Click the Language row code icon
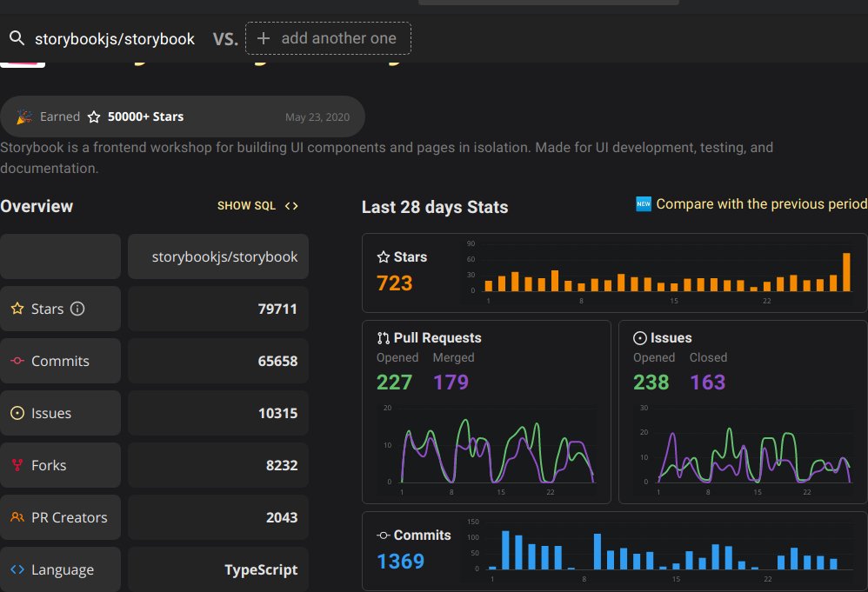The height and width of the screenshot is (592, 868). click(17, 569)
